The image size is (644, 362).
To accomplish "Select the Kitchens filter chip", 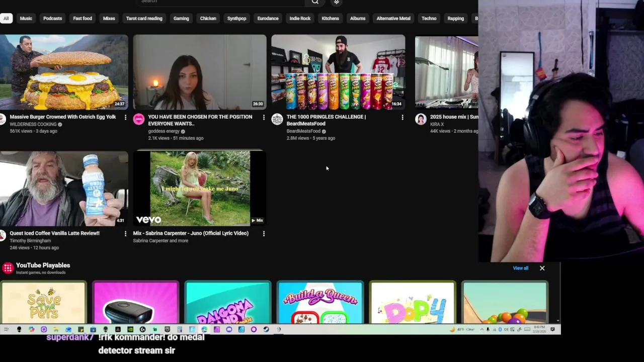I will click(x=330, y=19).
